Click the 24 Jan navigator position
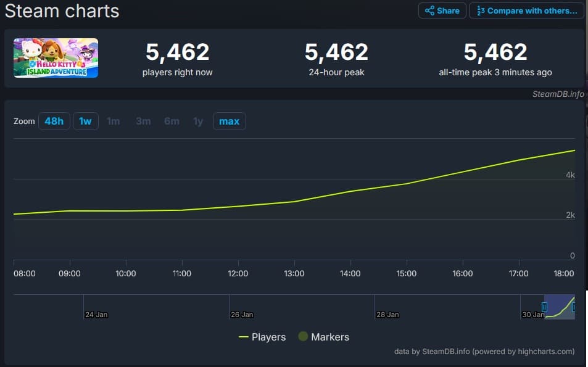This screenshot has width=588, height=367. (x=96, y=315)
